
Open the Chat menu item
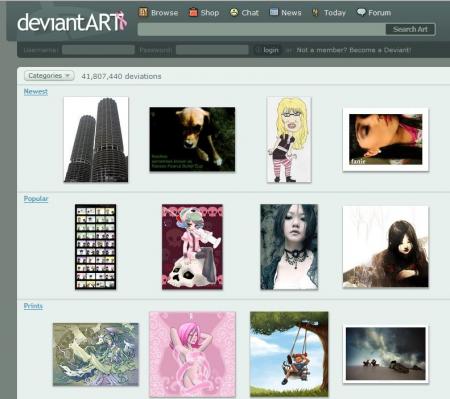coord(250,13)
